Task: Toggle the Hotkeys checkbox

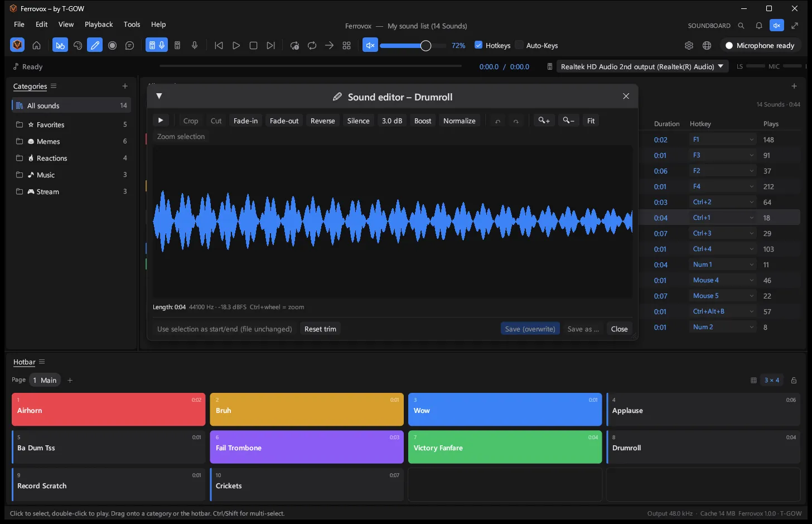Action: tap(478, 45)
